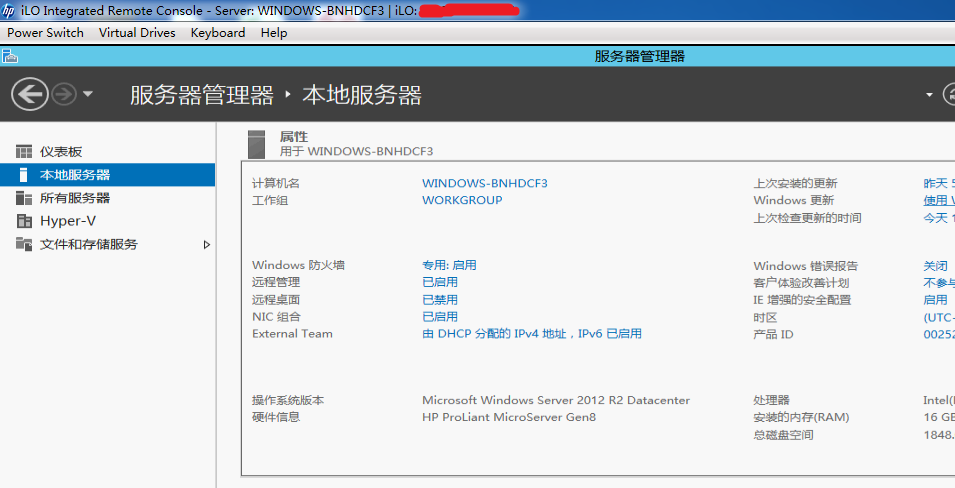
Task: Click 已启用 link for NIC 组合
Action: pyautogui.click(x=440, y=317)
